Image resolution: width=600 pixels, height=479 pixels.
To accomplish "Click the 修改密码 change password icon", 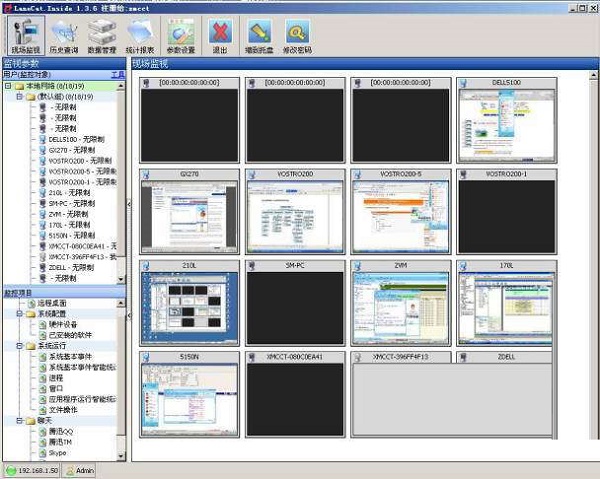I will pos(298,35).
